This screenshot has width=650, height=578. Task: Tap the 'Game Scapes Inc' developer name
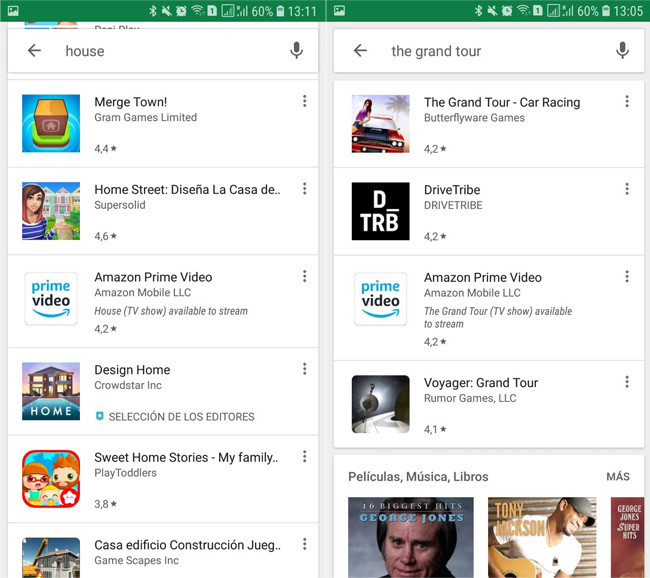[x=137, y=560]
